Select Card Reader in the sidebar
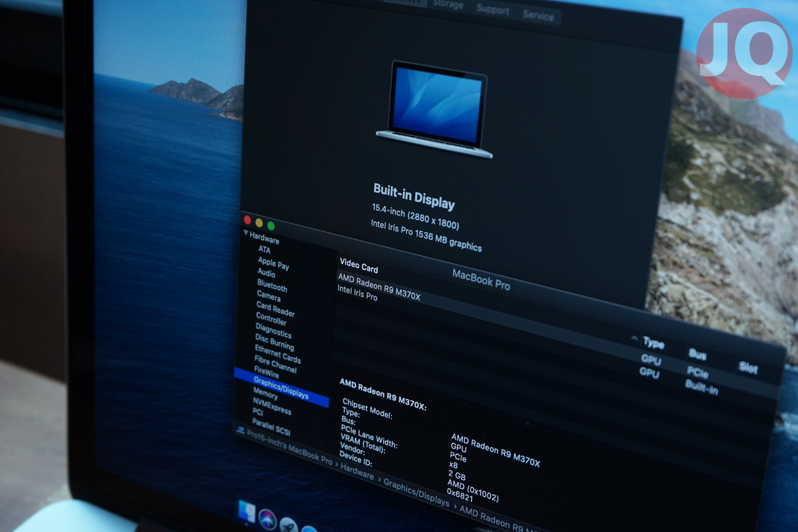The height and width of the screenshot is (532, 798). [x=275, y=309]
